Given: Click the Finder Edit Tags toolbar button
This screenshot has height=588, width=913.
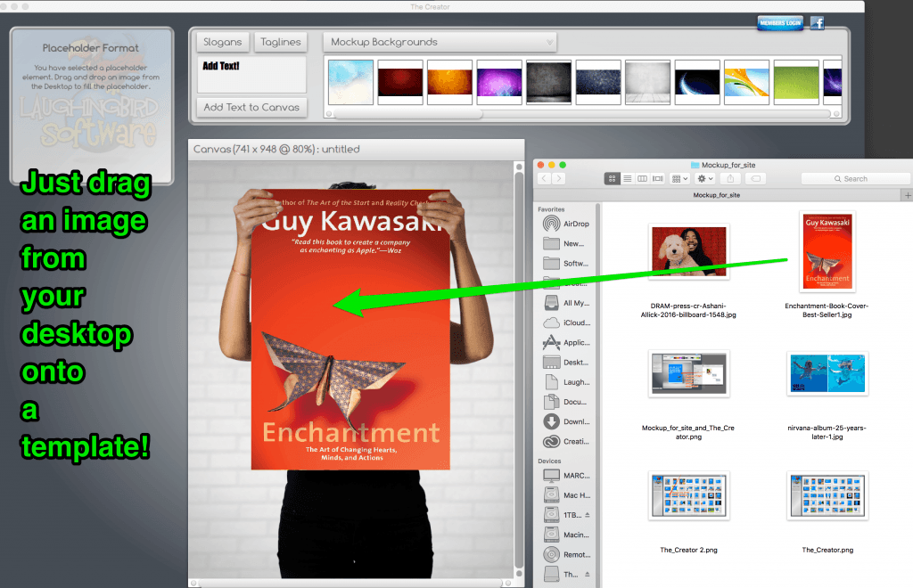Looking at the screenshot, I should [x=755, y=178].
